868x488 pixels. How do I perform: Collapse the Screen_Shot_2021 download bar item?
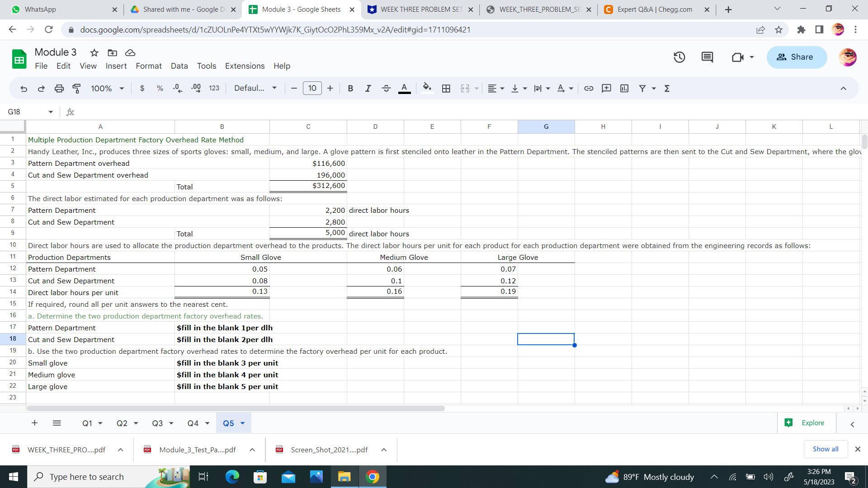pyautogui.click(x=384, y=450)
